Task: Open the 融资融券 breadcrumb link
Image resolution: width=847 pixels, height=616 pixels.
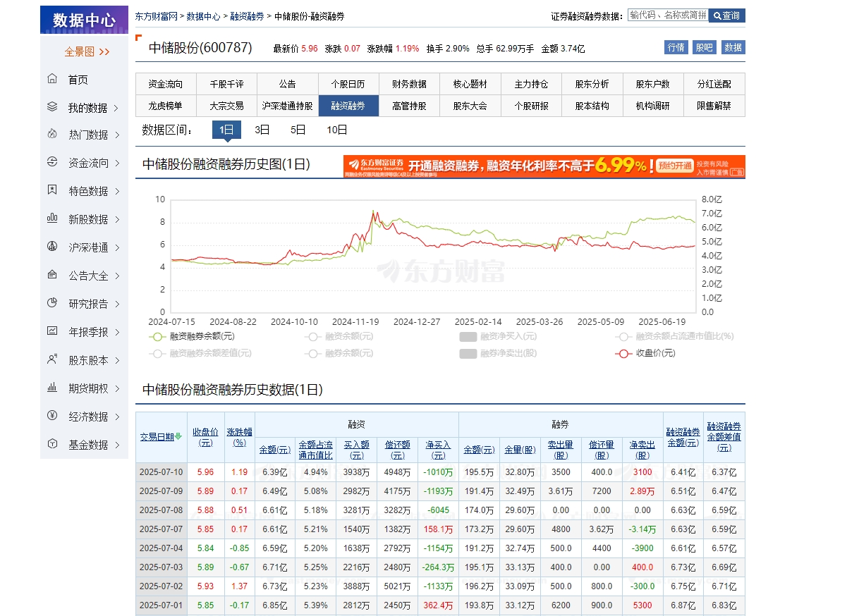Action: click(248, 16)
